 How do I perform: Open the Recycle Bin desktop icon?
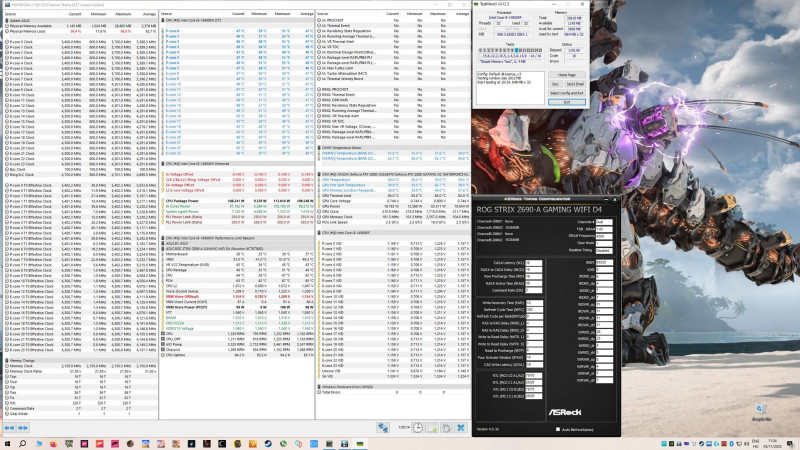[x=760, y=412]
